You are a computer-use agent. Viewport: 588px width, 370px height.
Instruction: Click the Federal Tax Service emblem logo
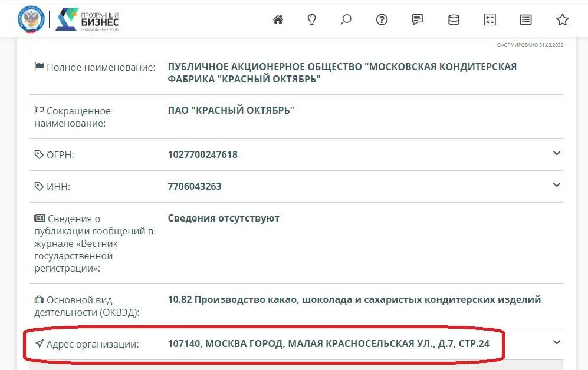click(31, 19)
